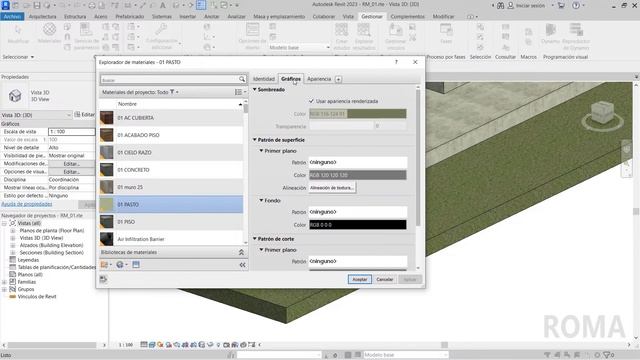The image size is (640, 360).
Task: Select the 01 muro 25 material row
Action: coord(171,187)
